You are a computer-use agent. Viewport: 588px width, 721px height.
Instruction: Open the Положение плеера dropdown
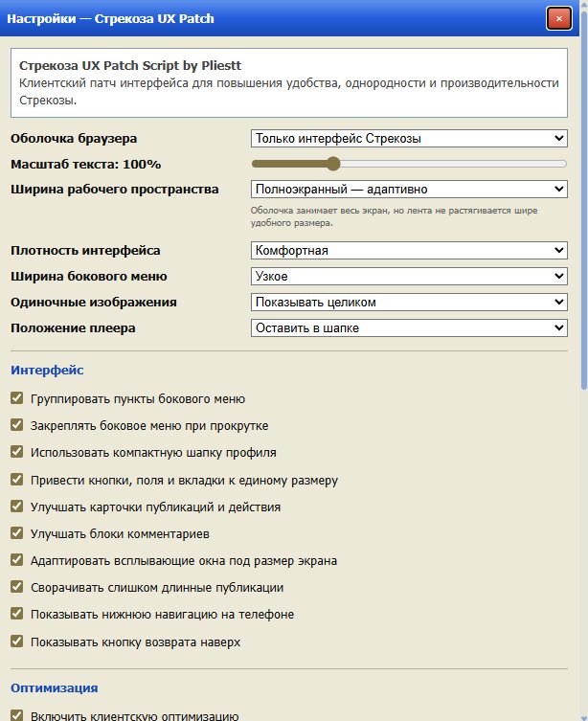click(409, 327)
